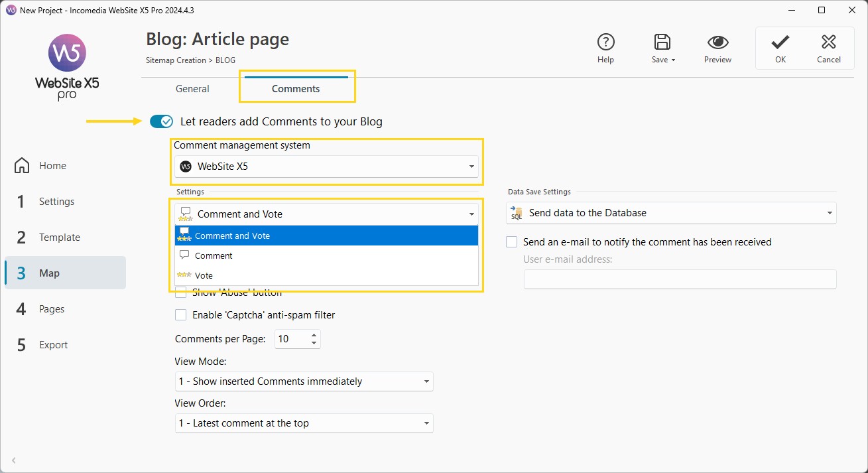Click the SQL database icon
The width and height of the screenshot is (868, 473).
[517, 213]
